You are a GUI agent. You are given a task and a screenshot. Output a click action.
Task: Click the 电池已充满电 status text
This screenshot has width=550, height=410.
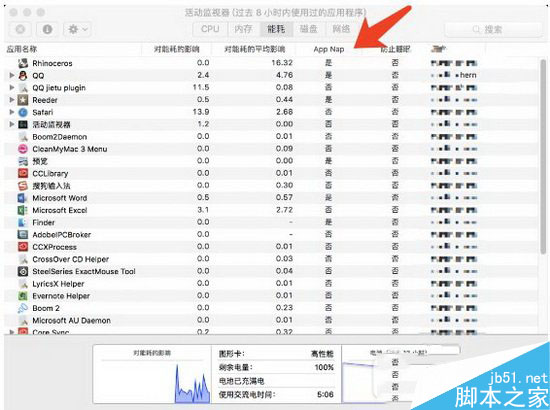click(x=241, y=381)
